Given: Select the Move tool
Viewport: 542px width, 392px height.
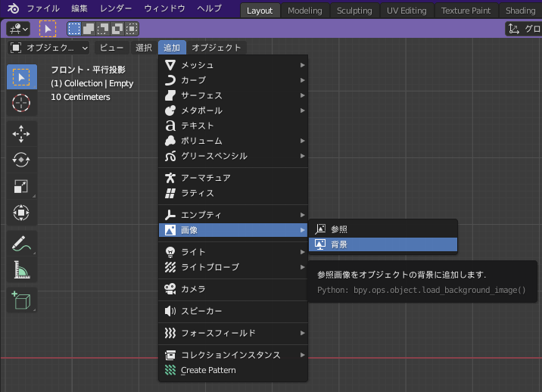Looking at the screenshot, I should point(21,134).
